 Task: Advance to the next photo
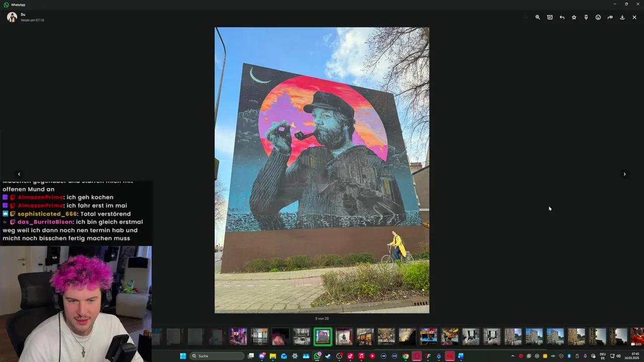click(x=625, y=174)
